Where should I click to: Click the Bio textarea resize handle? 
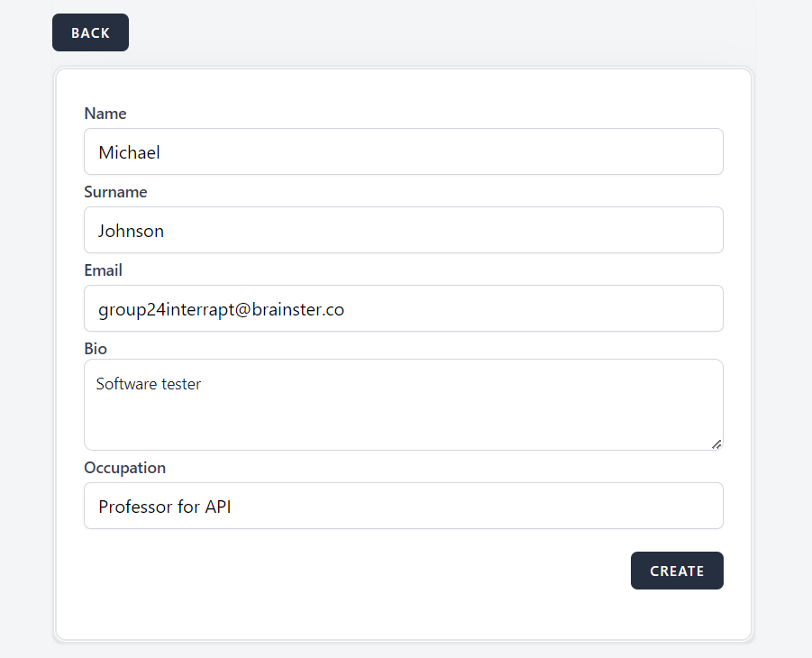[716, 443]
